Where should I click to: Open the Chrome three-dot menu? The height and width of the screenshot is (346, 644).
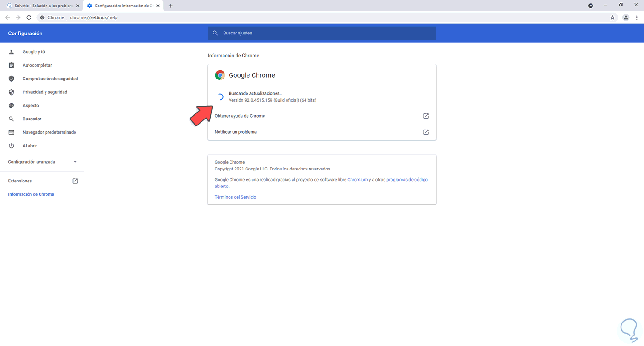click(x=637, y=17)
